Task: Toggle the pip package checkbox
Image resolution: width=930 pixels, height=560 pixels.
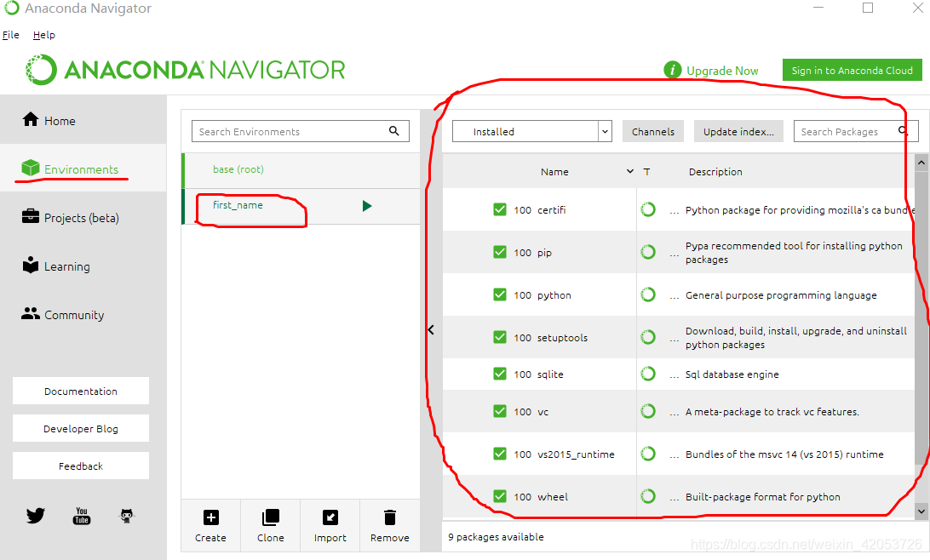Action: (x=500, y=252)
